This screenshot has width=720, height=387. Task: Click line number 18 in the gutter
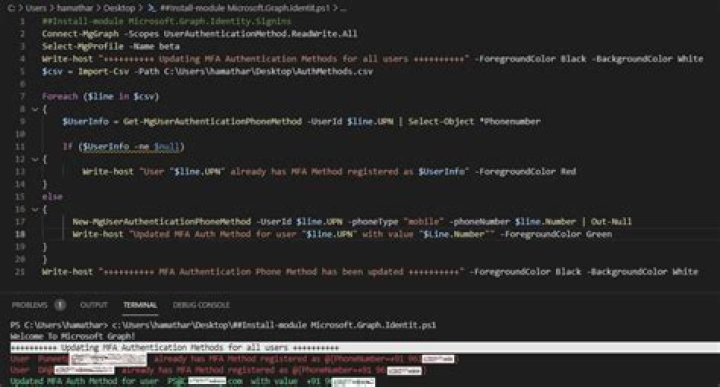pos(20,234)
